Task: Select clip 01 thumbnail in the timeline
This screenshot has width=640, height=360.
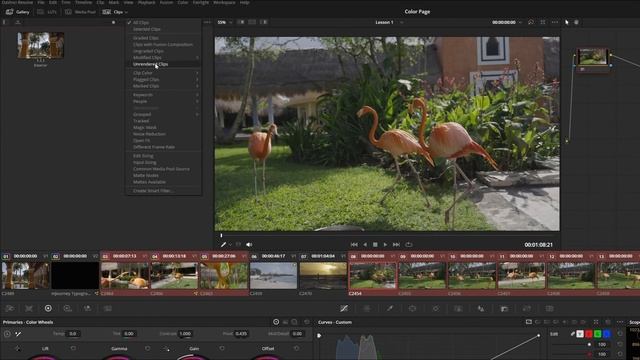Action: pos(25,276)
